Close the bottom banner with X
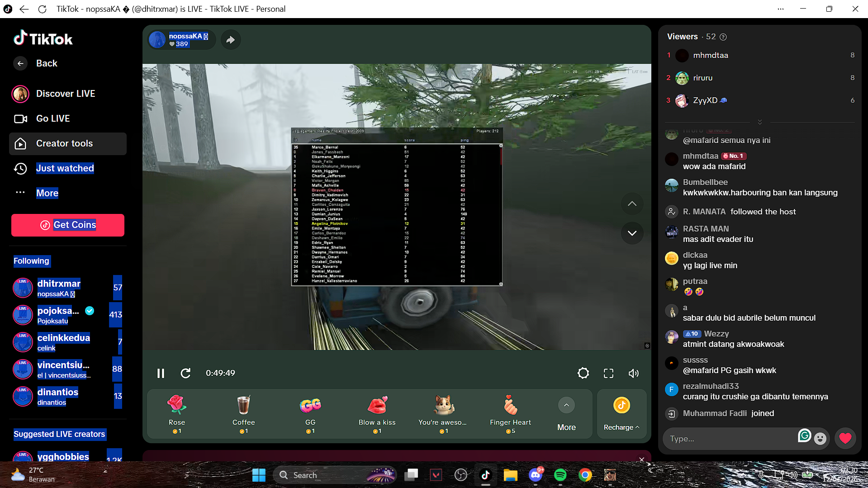Screen dimensions: 868x488 click(x=641, y=460)
